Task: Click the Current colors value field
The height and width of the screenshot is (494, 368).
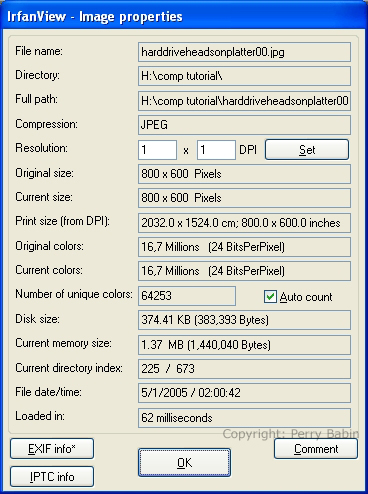Action: pyautogui.click(x=244, y=271)
